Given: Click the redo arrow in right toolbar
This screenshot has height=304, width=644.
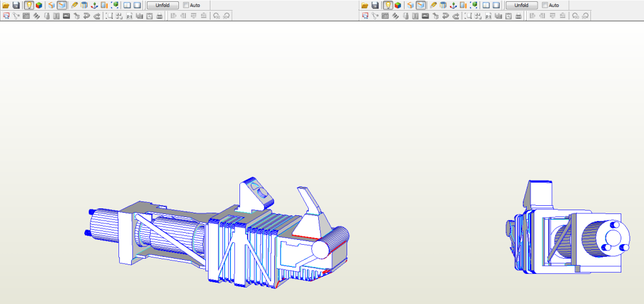Looking at the screenshot, I should (455, 16).
